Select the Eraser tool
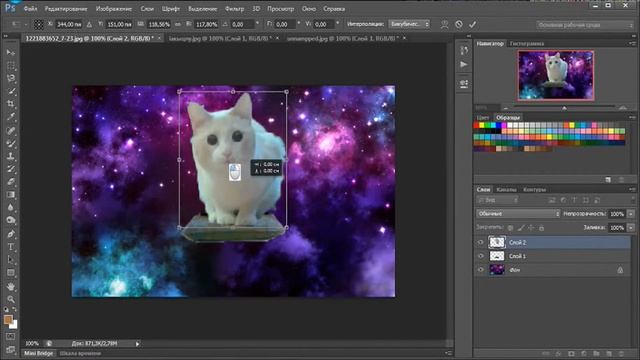This screenshot has width=640, height=360. (11, 182)
